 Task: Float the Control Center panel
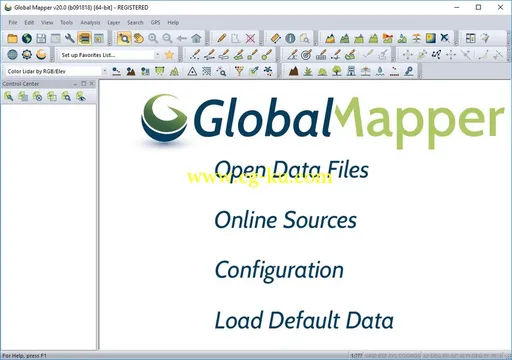[x=84, y=84]
